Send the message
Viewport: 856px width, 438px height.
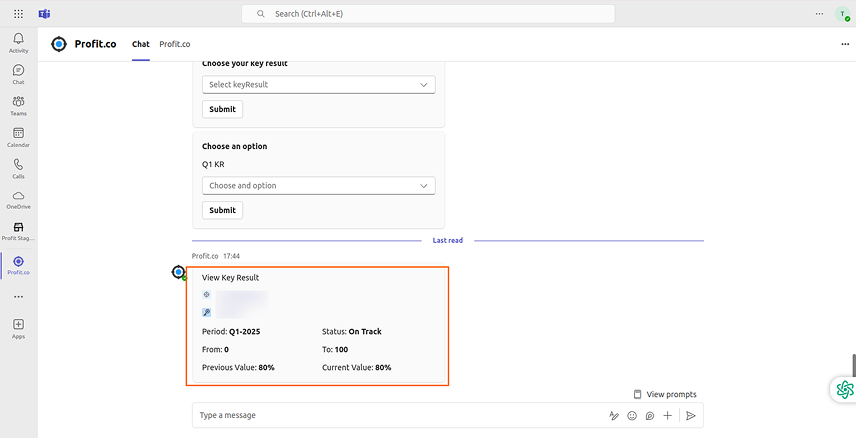(x=691, y=416)
